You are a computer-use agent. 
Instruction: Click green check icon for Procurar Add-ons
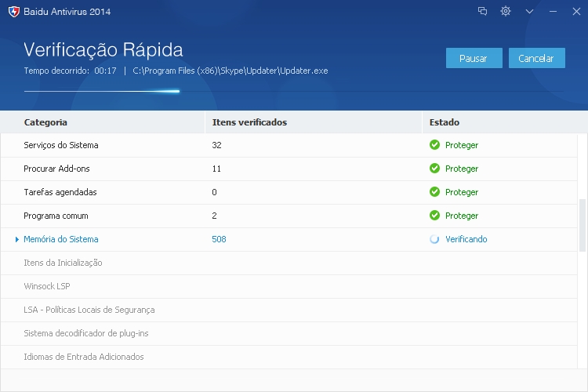(x=434, y=169)
